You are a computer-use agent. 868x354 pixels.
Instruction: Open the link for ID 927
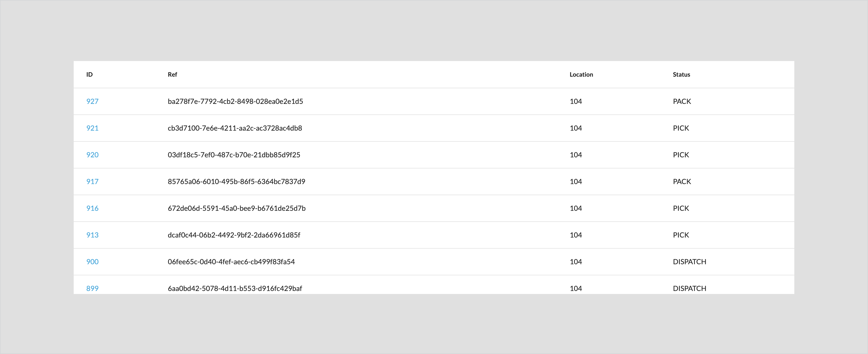92,101
